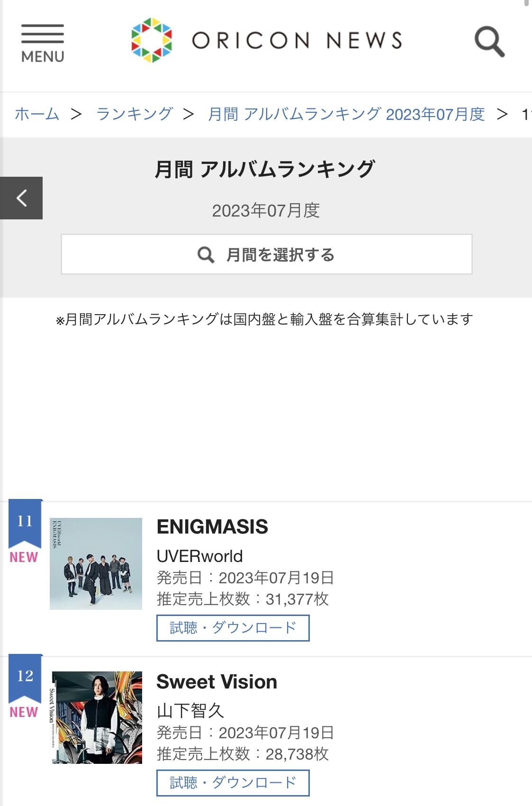This screenshot has height=806, width=532.
Task: Open ランキング breadcrumb link
Action: tap(135, 114)
